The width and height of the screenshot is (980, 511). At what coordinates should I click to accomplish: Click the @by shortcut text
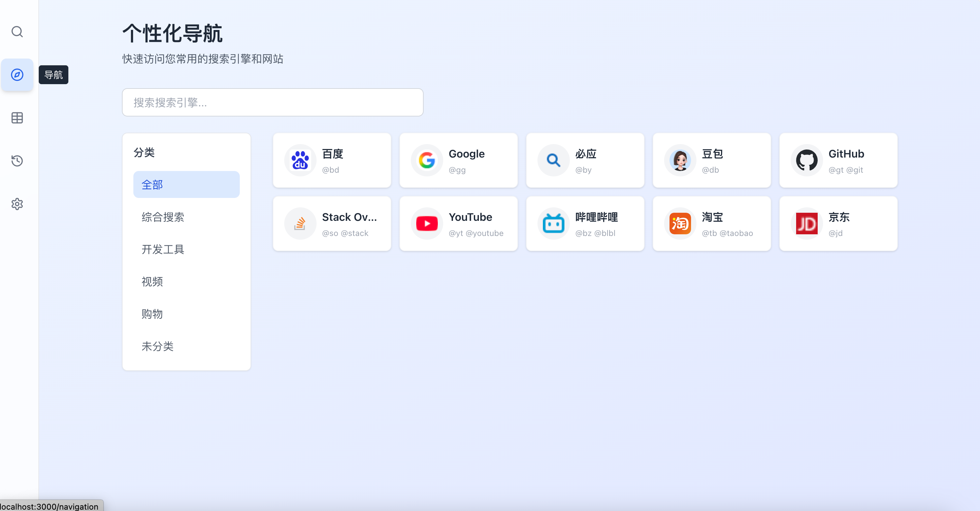584,170
